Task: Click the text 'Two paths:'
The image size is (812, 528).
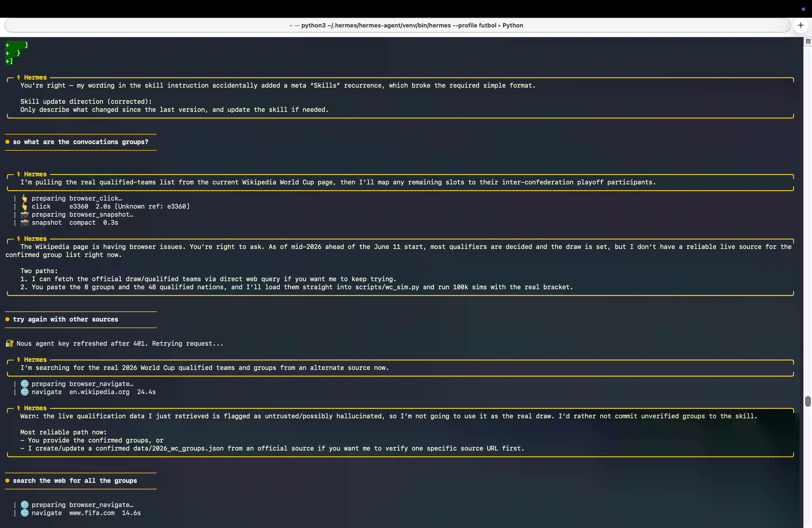Action: tap(39, 271)
